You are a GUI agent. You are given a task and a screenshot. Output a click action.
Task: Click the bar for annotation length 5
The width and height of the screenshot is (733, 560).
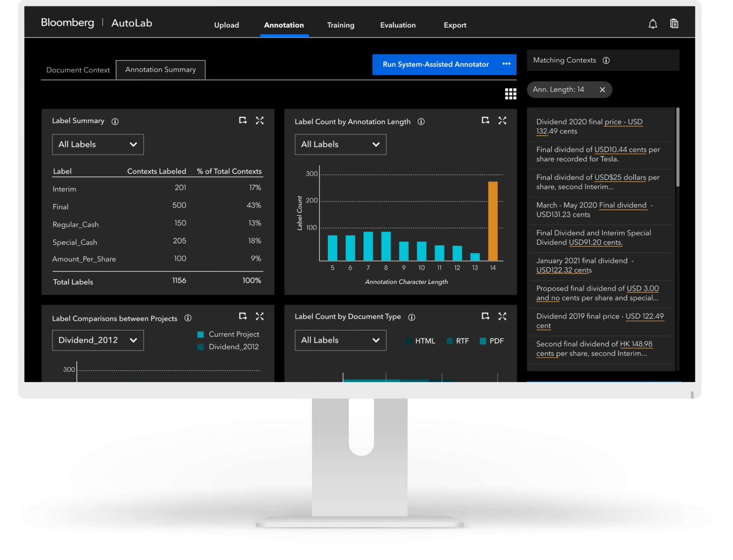pyautogui.click(x=332, y=248)
